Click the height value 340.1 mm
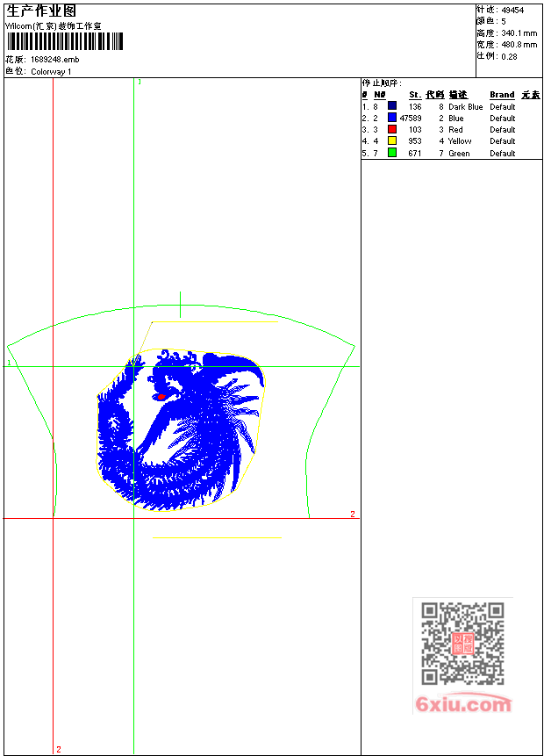This screenshot has width=544, height=756. tap(519, 33)
